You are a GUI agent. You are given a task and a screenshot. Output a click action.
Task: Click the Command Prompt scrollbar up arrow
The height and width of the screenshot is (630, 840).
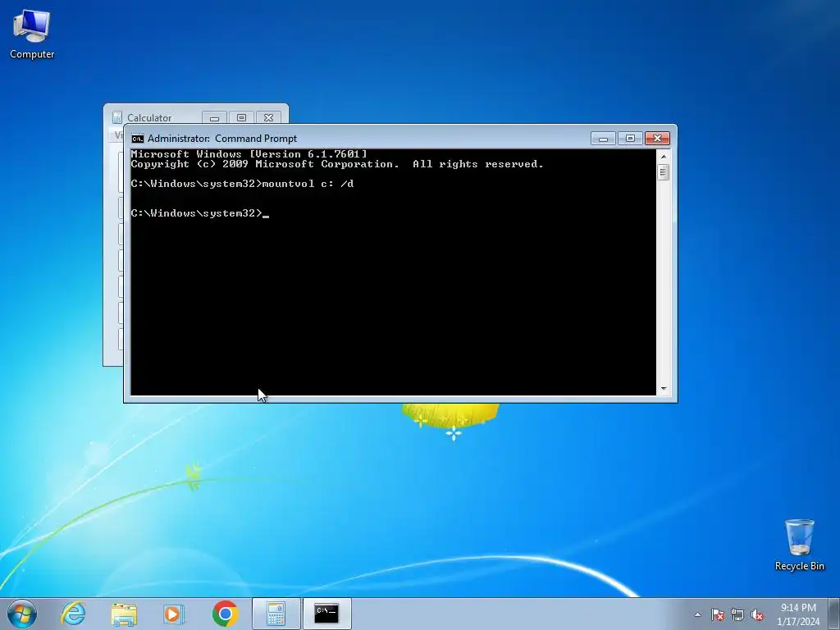[x=663, y=157]
